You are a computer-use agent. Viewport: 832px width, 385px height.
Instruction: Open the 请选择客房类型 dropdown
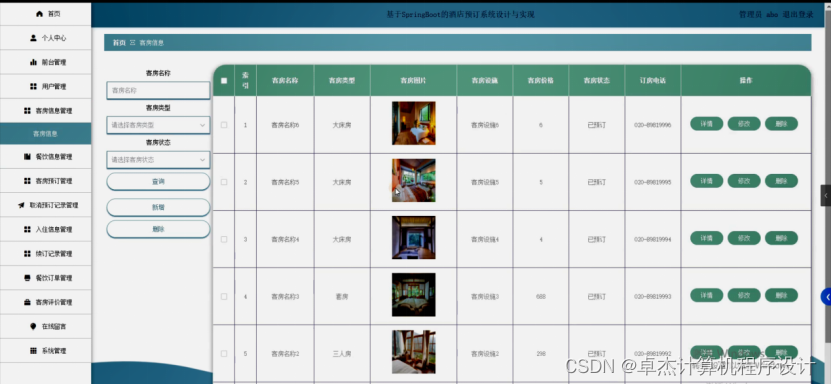coord(158,125)
